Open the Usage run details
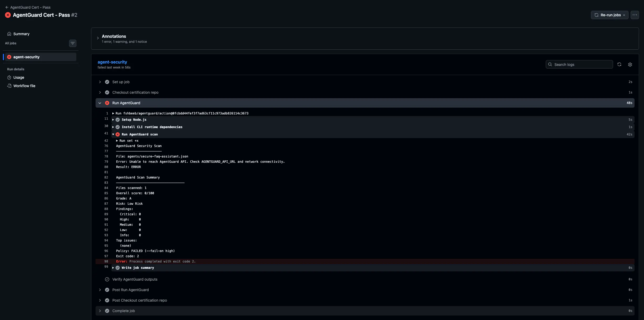The image size is (644, 320). click(19, 77)
